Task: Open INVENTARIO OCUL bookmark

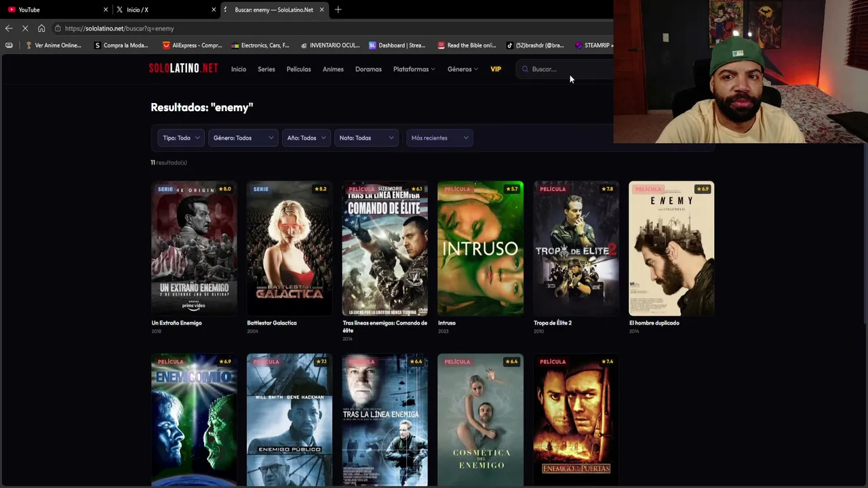Action: [330, 45]
